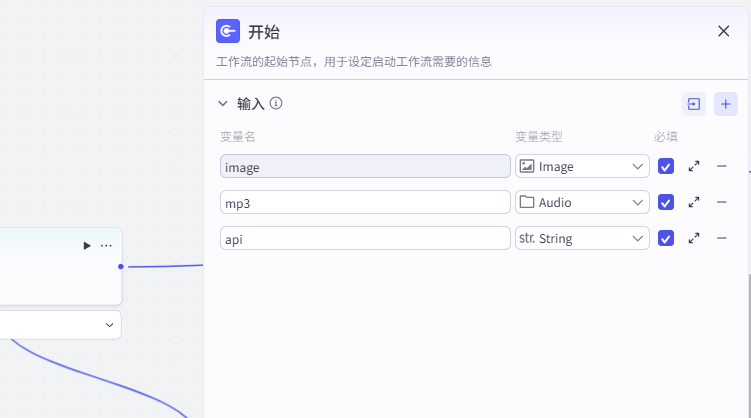Click the mp3 variable name field
Image resolution: width=751 pixels, height=418 pixels.
[365, 202]
